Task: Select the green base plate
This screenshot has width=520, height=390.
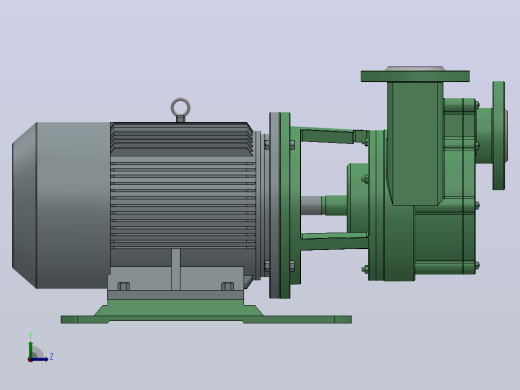Action: pos(206,312)
